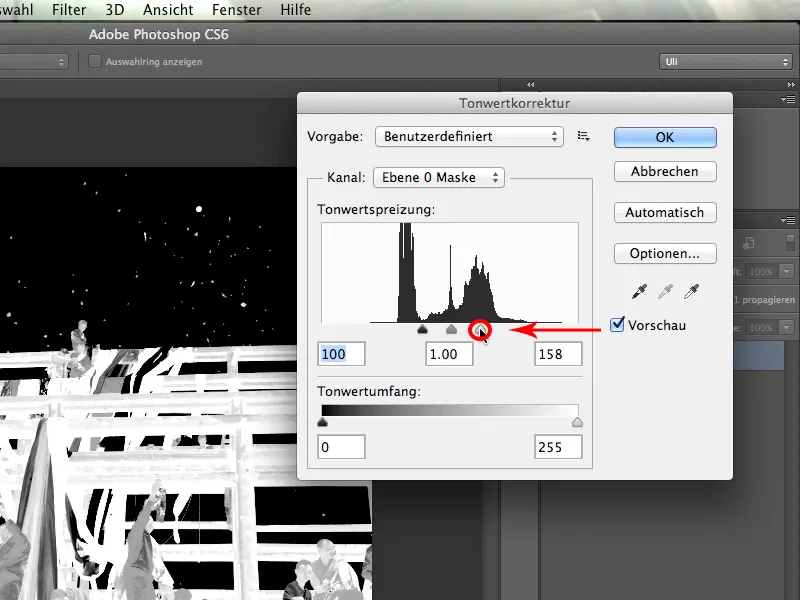800x600 pixels.
Task: Click the white output level slider
Action: pyautogui.click(x=577, y=422)
